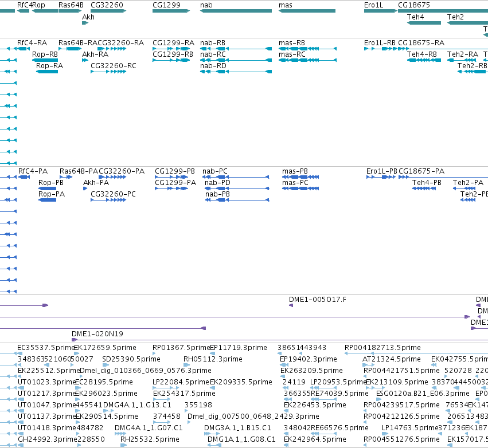Select the EP11719.3prime EST
Screen dimensions: 488x448
(x=213, y=353)
